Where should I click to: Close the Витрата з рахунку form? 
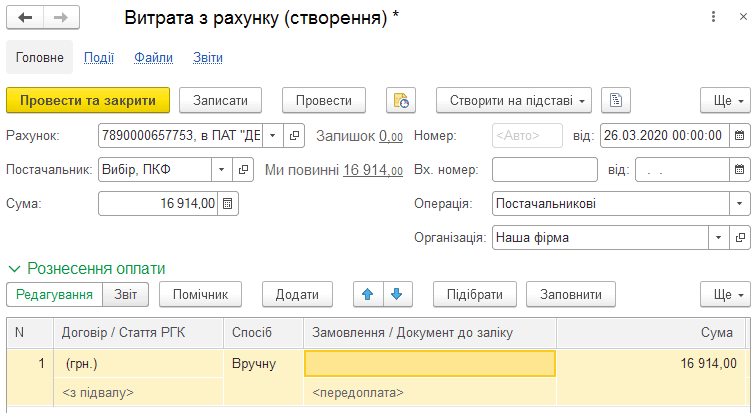pos(743,17)
